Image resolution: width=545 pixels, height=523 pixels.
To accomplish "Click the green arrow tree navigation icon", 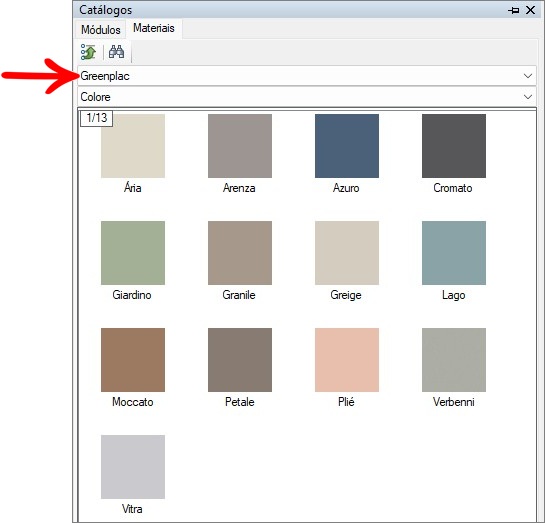I will [x=88, y=52].
